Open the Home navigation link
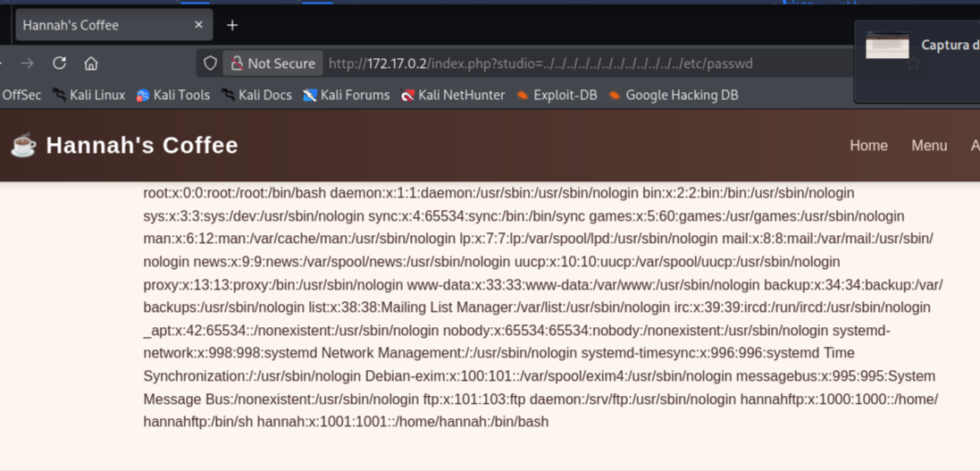 [x=868, y=145]
